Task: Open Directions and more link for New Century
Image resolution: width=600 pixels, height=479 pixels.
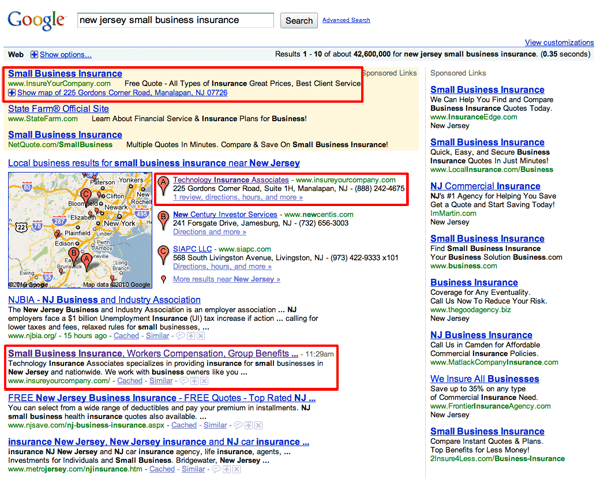Action: pyautogui.click(x=209, y=232)
